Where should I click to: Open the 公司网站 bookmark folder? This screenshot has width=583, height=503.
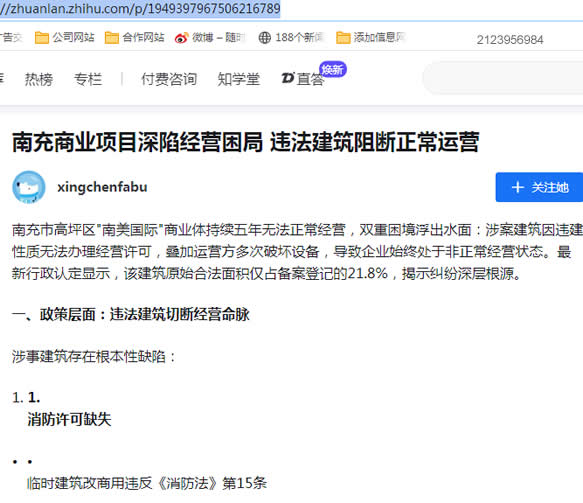[64, 38]
